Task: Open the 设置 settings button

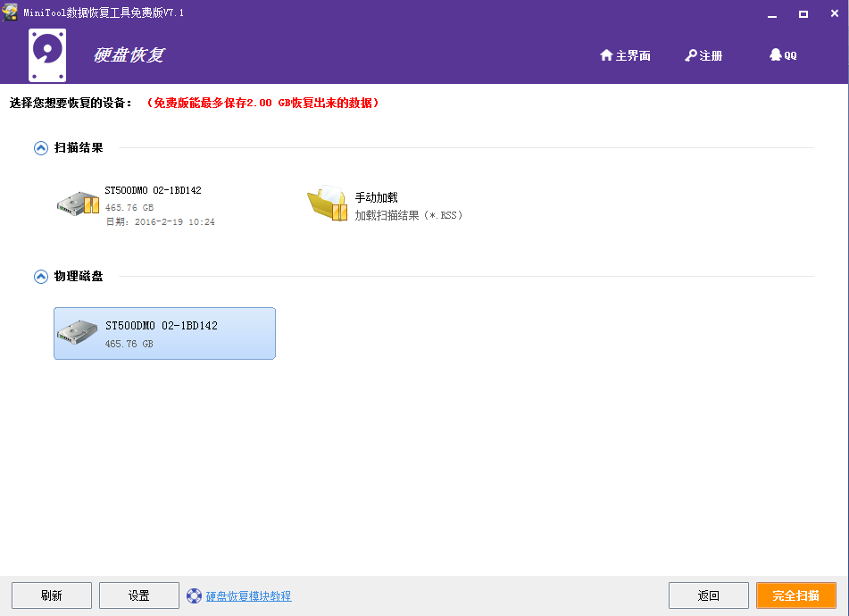Action: pos(139,595)
